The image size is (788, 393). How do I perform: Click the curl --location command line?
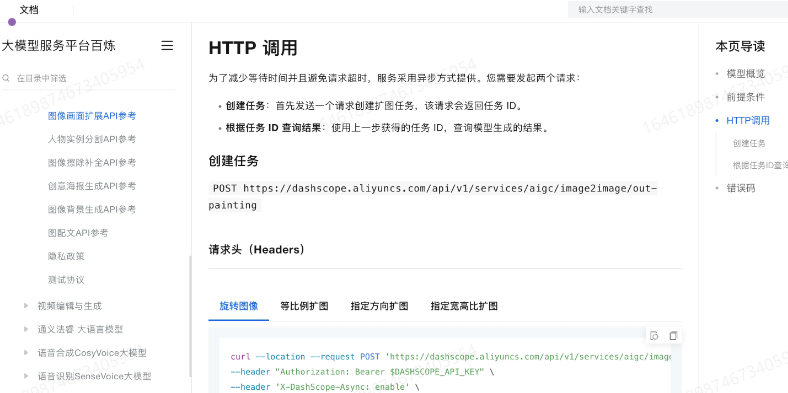[451, 357]
